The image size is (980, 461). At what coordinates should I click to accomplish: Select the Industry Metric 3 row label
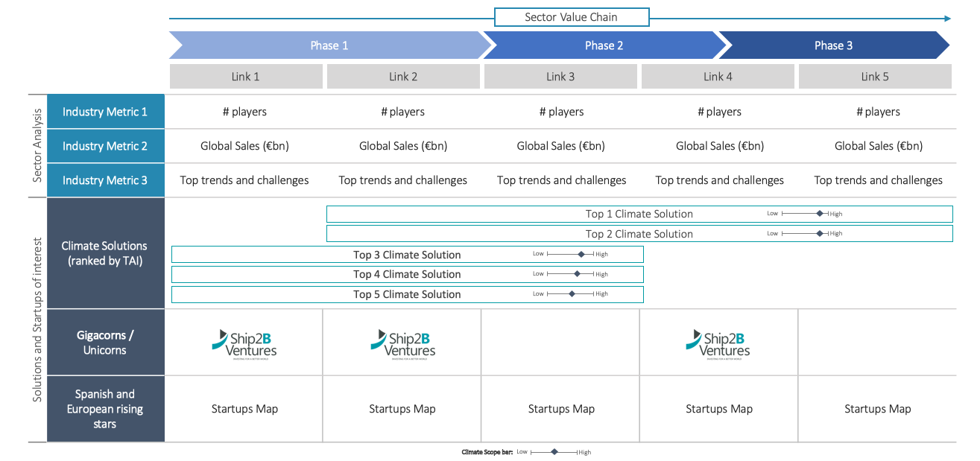pos(105,180)
